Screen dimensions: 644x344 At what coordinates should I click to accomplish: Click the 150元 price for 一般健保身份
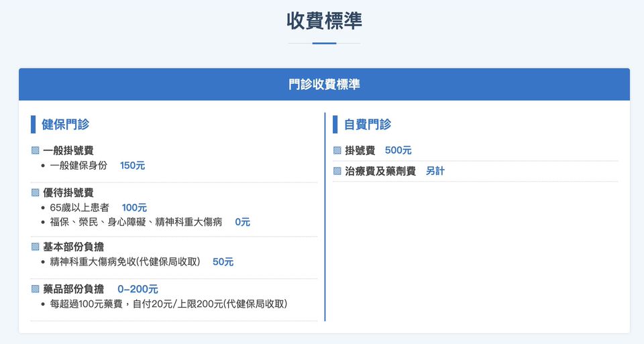[132, 166]
